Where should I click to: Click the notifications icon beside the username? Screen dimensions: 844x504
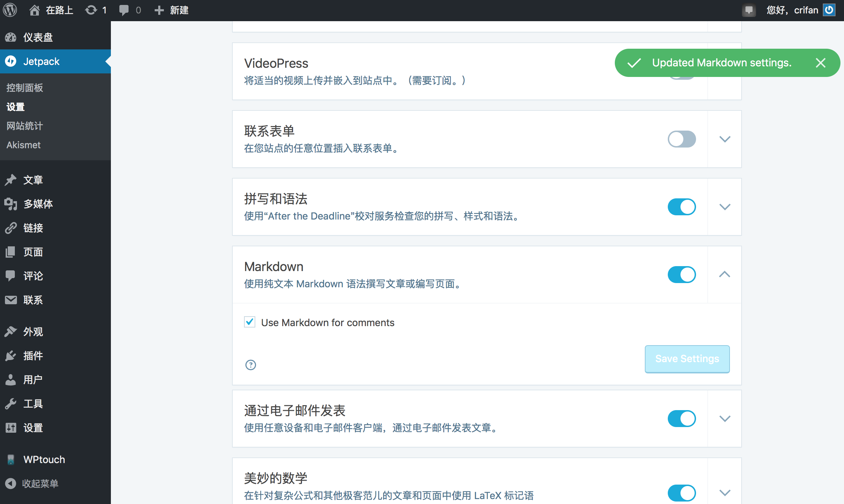(x=749, y=10)
